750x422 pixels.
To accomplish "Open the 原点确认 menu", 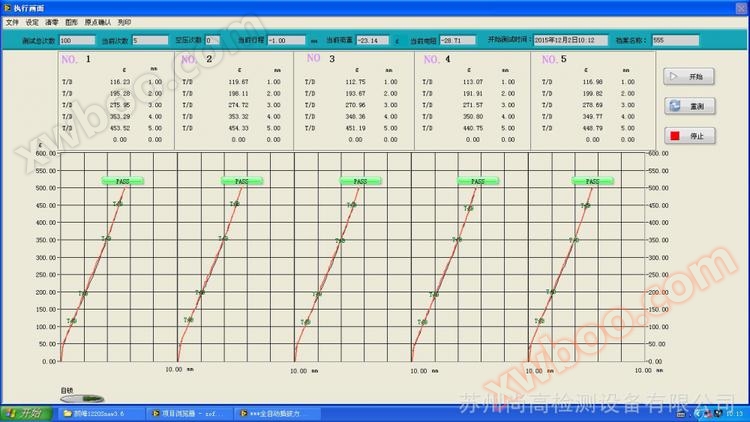I will tap(98, 21).
